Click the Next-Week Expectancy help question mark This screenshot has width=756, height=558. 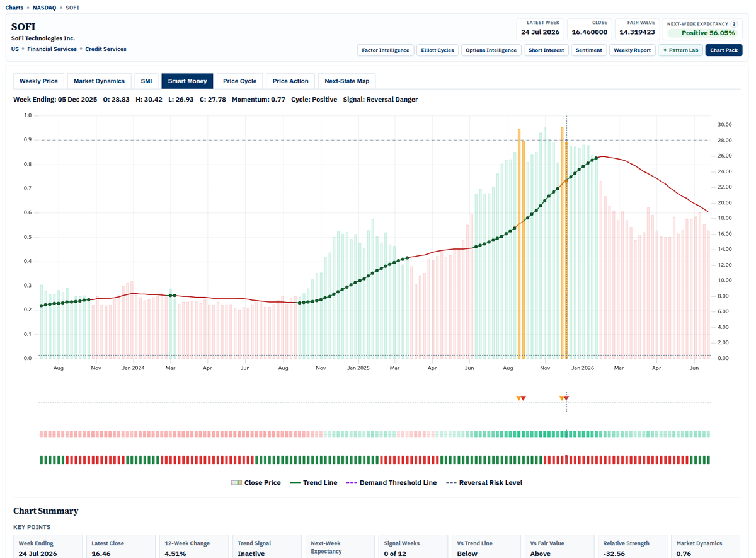coord(734,24)
